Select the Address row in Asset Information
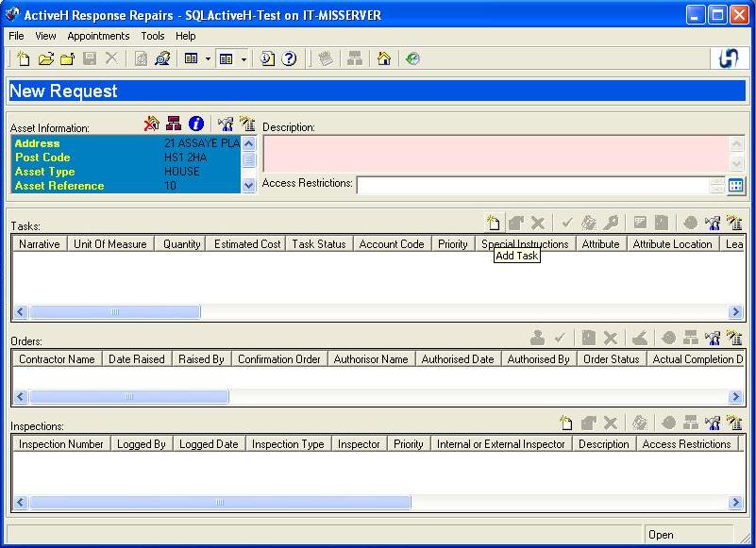 [x=126, y=143]
